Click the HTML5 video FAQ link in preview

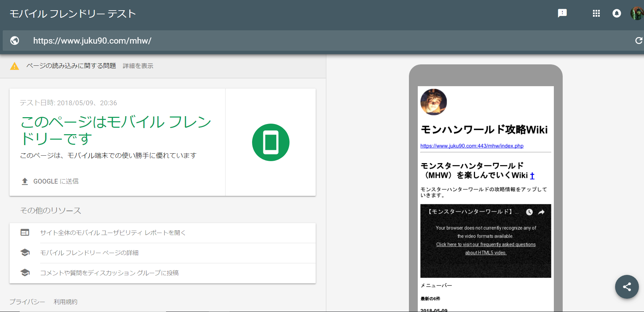pyautogui.click(x=486, y=248)
